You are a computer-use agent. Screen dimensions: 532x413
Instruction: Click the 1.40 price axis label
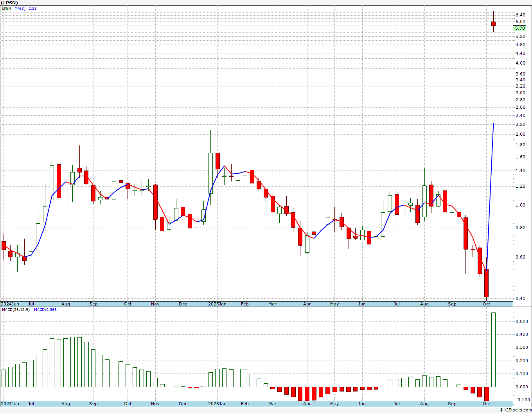tap(520, 171)
